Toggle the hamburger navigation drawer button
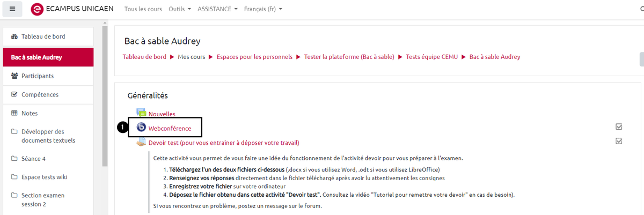This screenshot has width=644, height=215. 12,9
